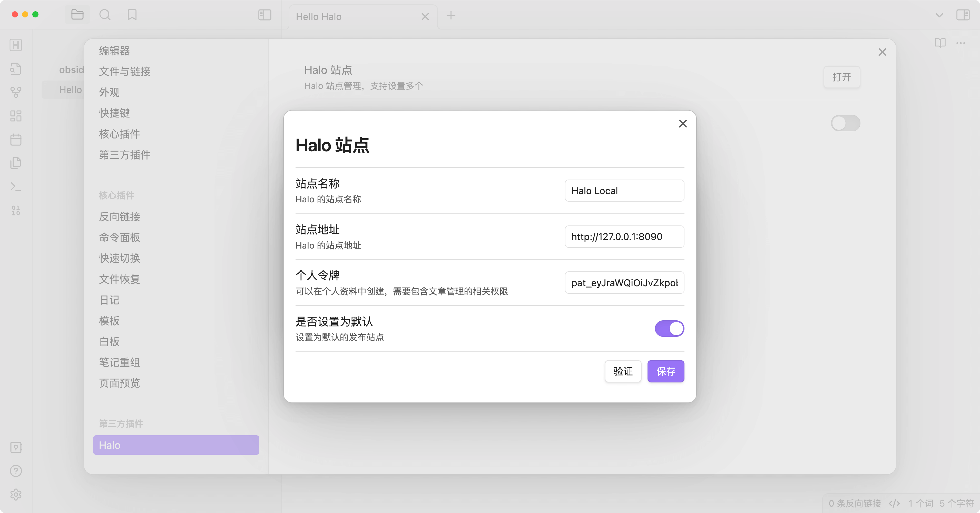Open 页面预览 plugin settings
The height and width of the screenshot is (513, 980).
120,383
